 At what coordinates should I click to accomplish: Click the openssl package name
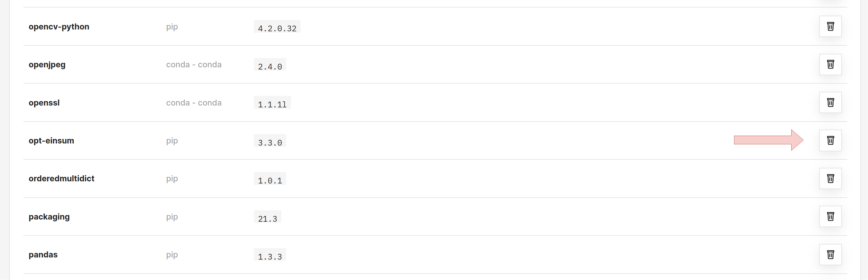(44, 103)
